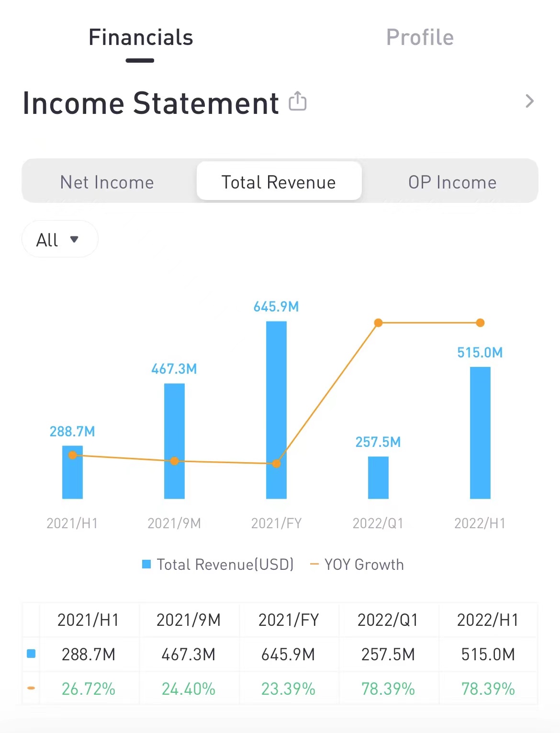
Task: Tap the blue square icon in table row
Action: point(31,654)
